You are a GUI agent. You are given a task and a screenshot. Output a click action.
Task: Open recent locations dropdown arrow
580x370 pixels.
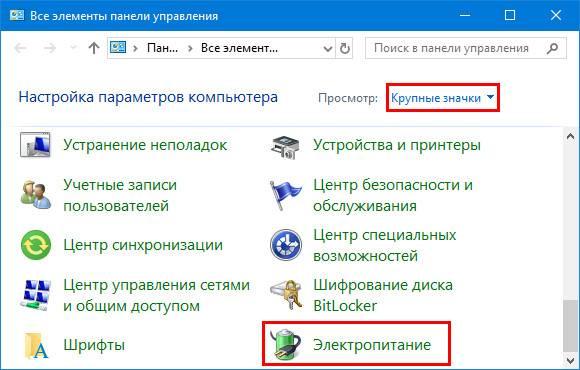pyautogui.click(x=73, y=47)
